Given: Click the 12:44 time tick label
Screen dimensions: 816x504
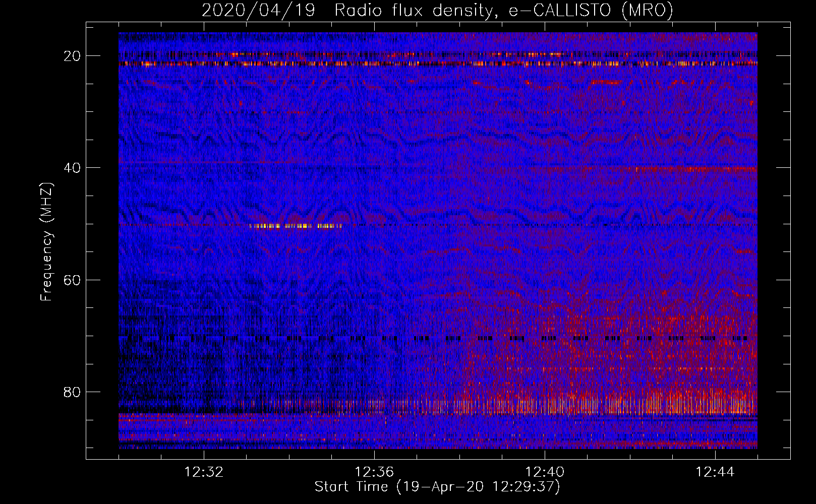Looking at the screenshot, I should [715, 472].
